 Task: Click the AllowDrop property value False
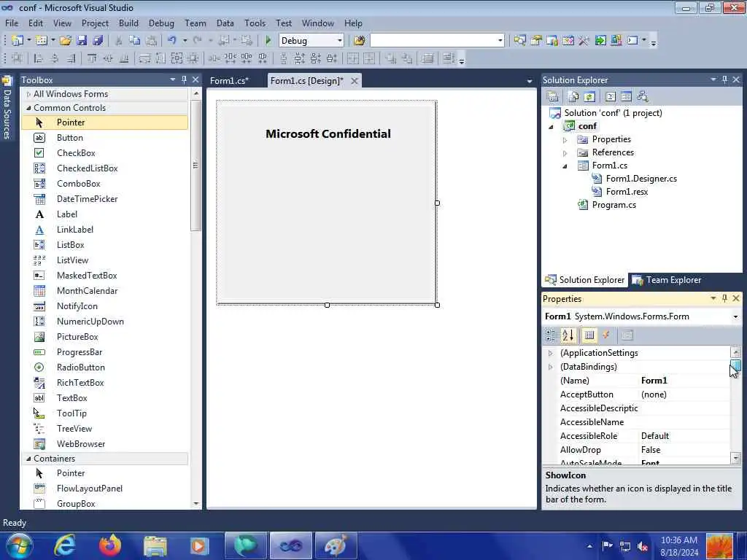click(651, 449)
